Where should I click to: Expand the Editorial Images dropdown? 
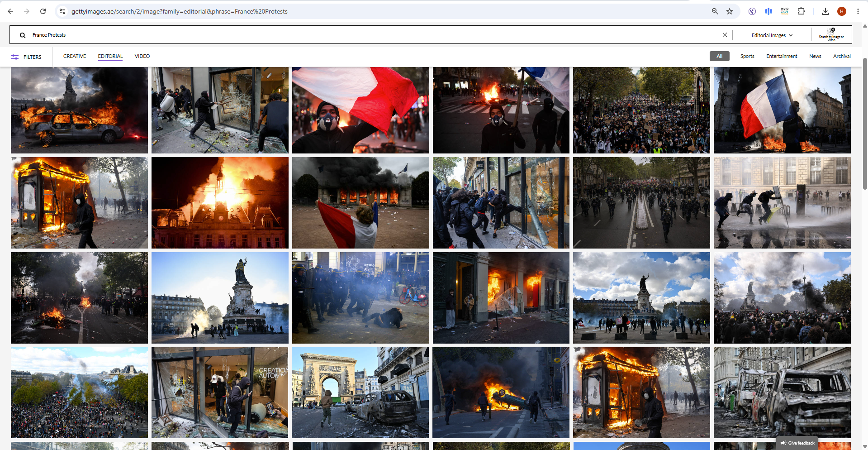(772, 35)
